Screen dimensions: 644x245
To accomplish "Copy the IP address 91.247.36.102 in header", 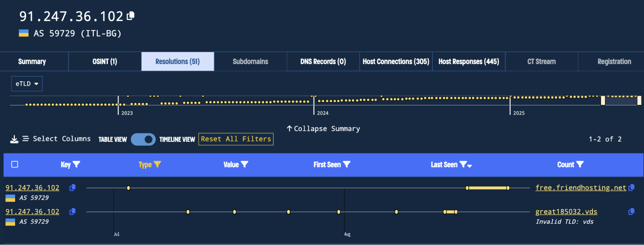I will click(130, 16).
